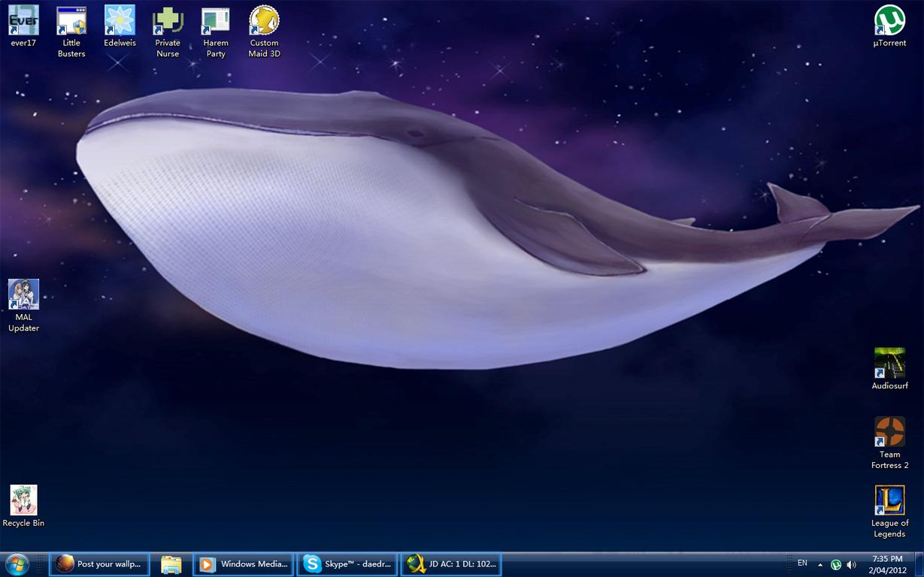Open the Team Fortress 2 shortcut

889,433
